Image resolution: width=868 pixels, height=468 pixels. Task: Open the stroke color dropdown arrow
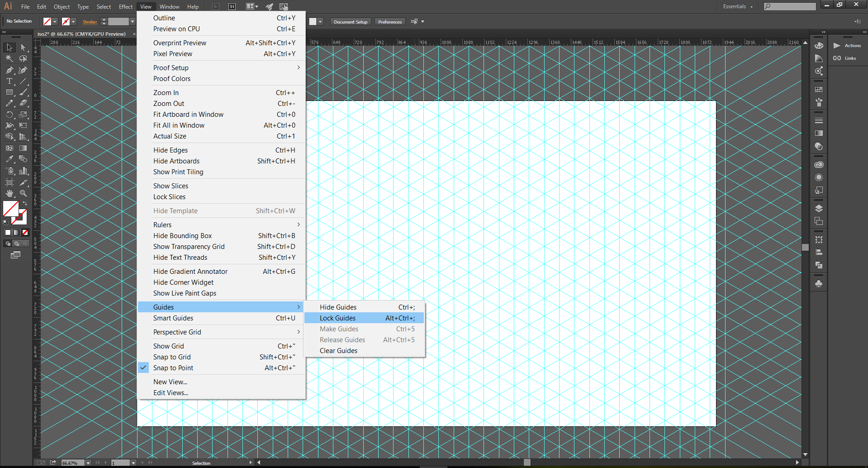(73, 22)
